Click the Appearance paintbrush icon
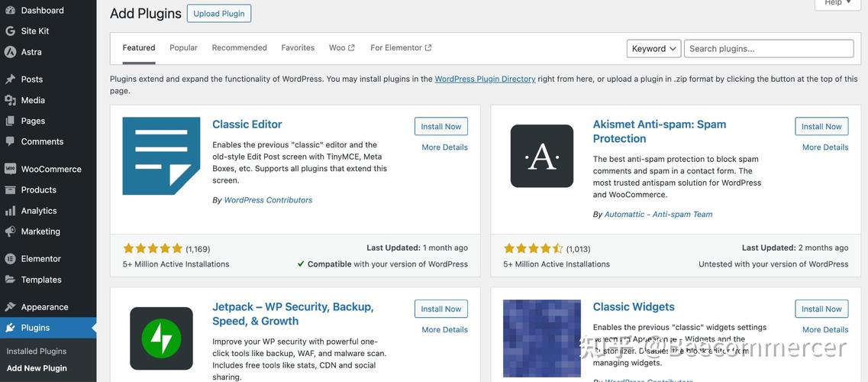 pyautogui.click(x=10, y=306)
